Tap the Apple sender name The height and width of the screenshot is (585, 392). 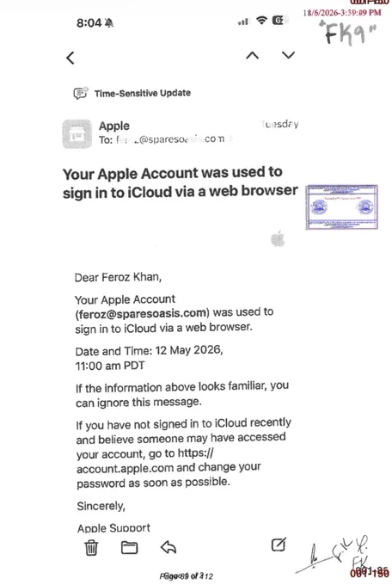(x=114, y=126)
